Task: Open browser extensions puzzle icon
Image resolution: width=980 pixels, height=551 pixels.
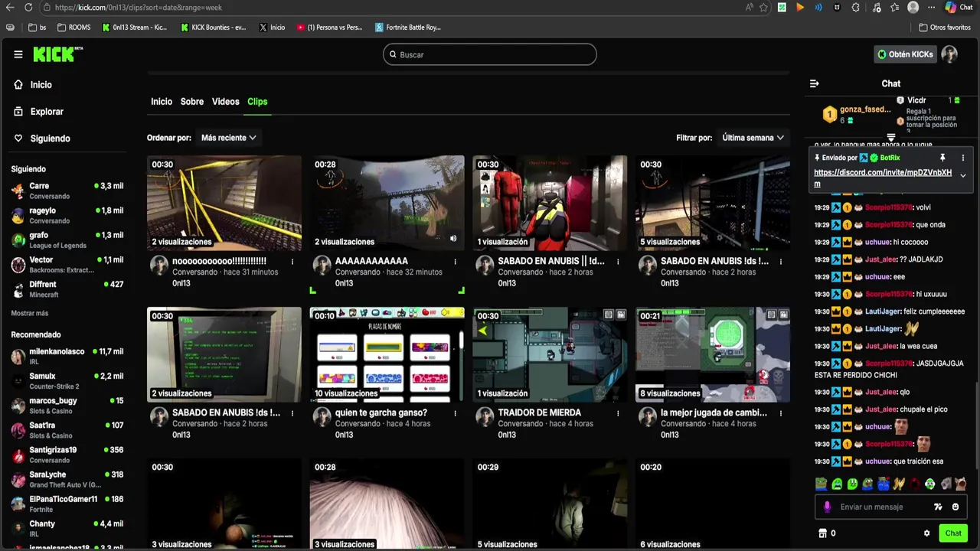Action: pyautogui.click(x=855, y=7)
